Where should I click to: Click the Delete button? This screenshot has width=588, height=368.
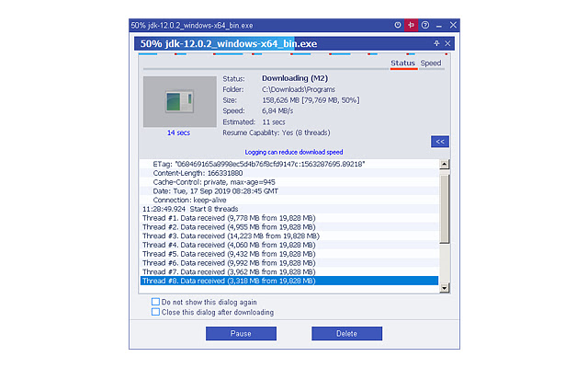[347, 333]
